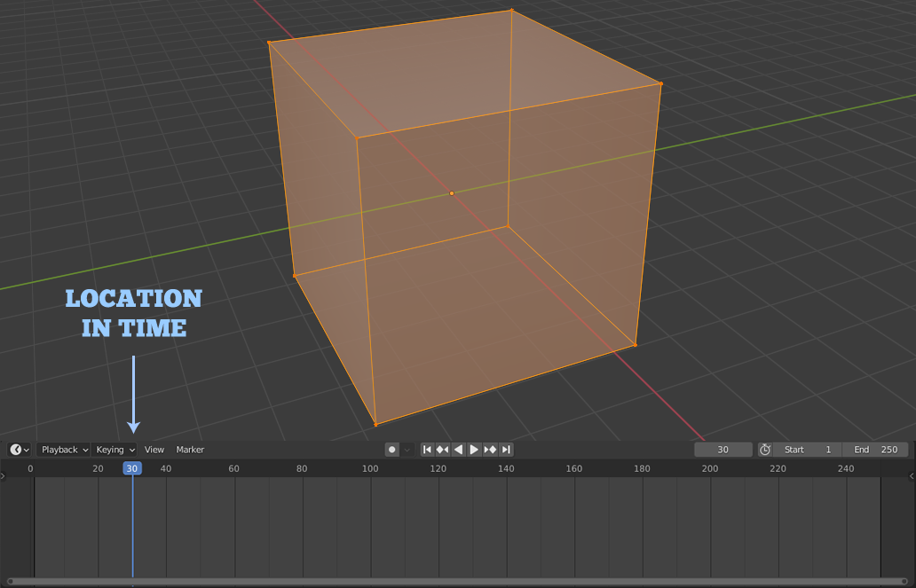Skip to the previous keyframe
This screenshot has height=588, width=916.
point(443,450)
